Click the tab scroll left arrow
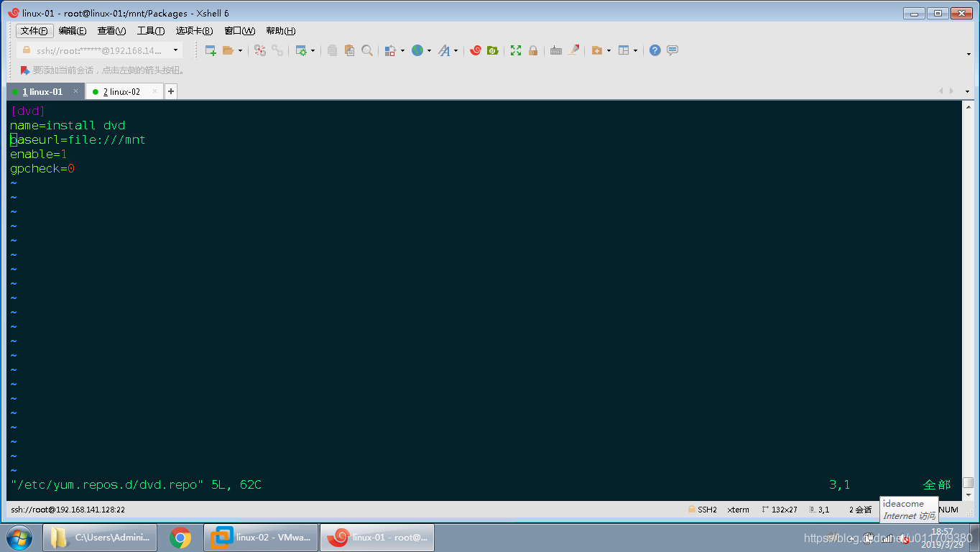The image size is (980, 552). [x=941, y=91]
